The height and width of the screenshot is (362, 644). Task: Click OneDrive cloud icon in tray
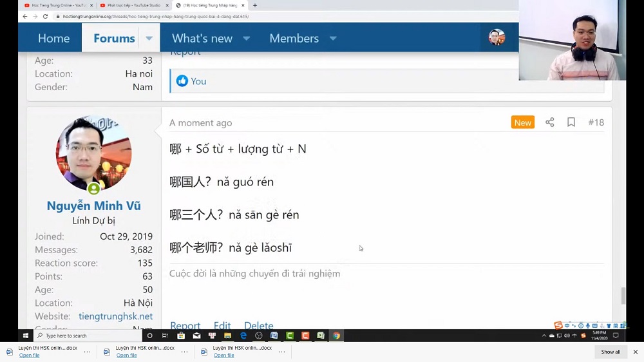[552, 336]
